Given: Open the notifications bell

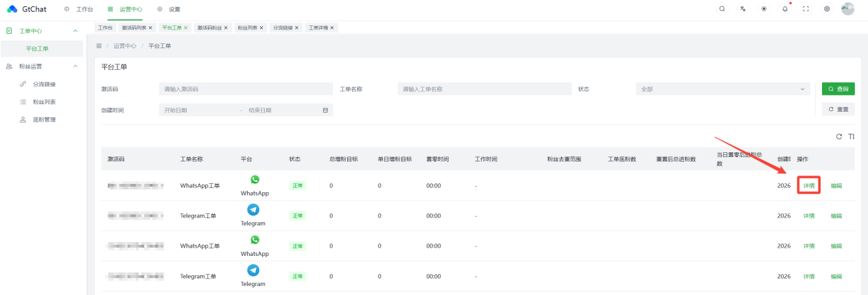Looking at the screenshot, I should [785, 9].
